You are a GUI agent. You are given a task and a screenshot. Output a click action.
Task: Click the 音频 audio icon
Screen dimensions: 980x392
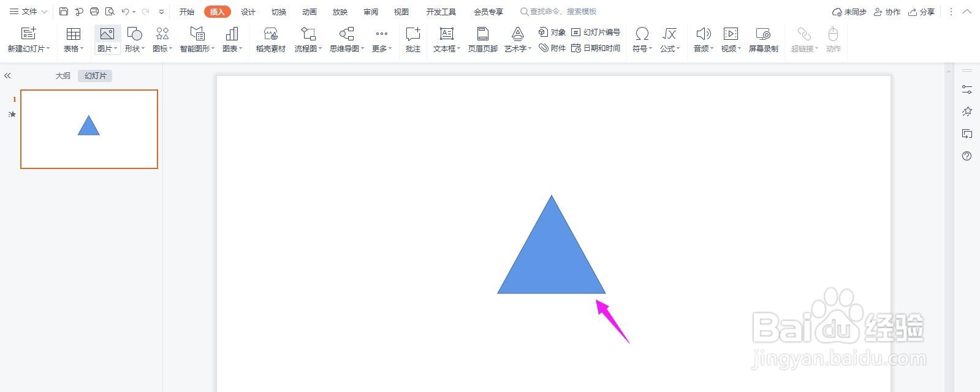coord(704,34)
